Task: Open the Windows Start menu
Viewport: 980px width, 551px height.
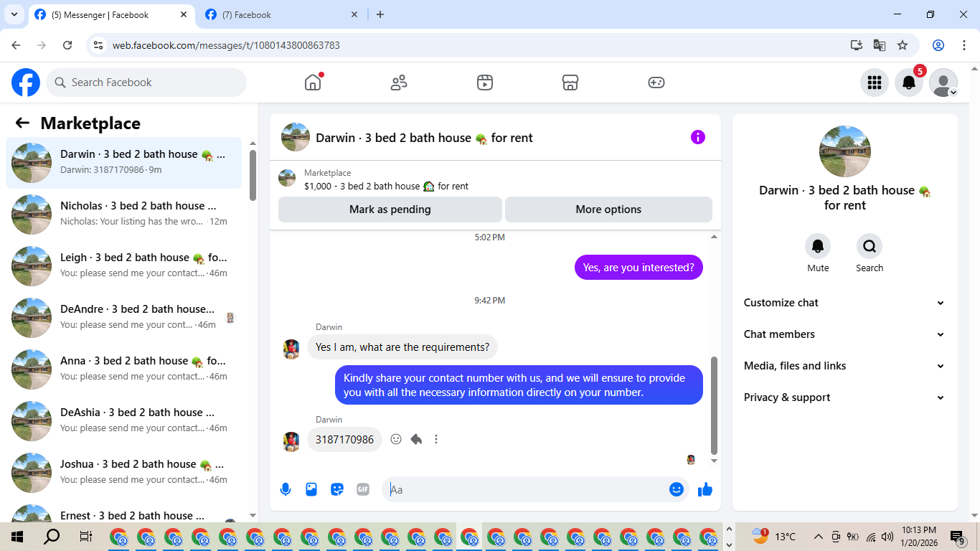Action: pyautogui.click(x=17, y=537)
